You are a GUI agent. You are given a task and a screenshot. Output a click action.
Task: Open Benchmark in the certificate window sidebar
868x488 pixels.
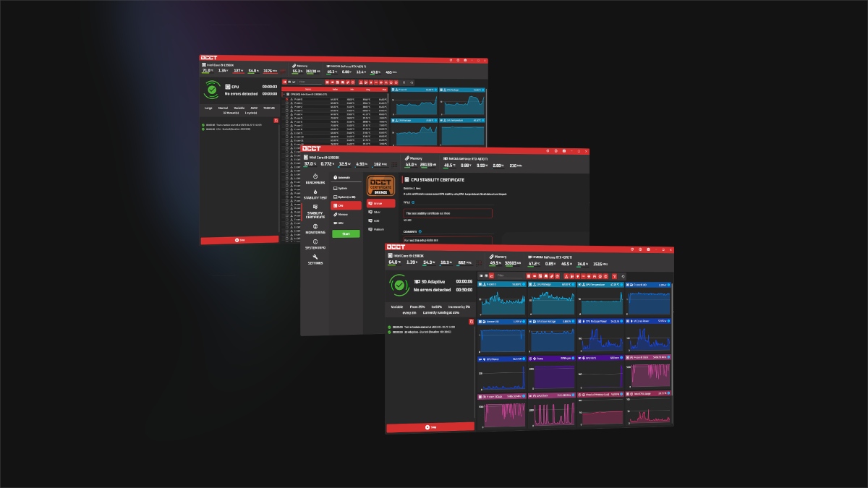[x=315, y=179]
